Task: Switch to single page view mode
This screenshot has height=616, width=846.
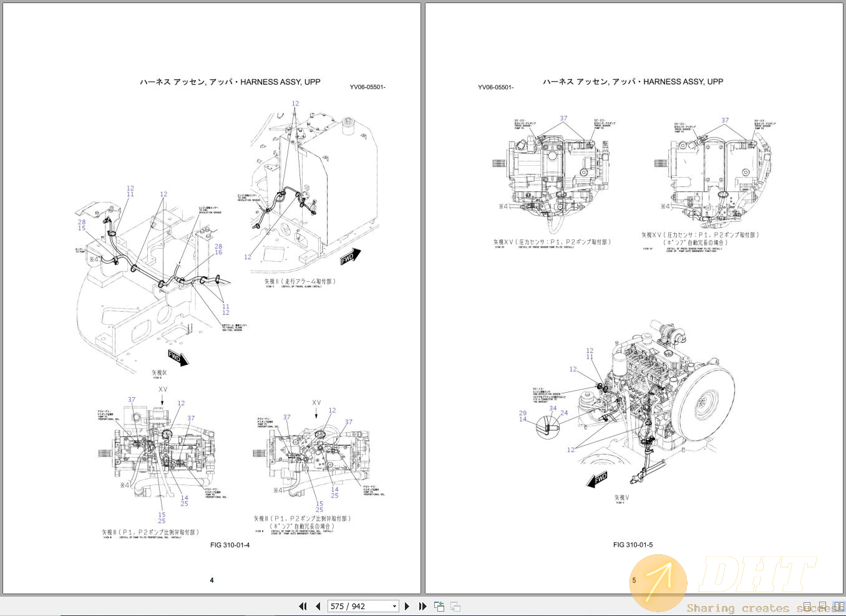Action: click(807, 607)
